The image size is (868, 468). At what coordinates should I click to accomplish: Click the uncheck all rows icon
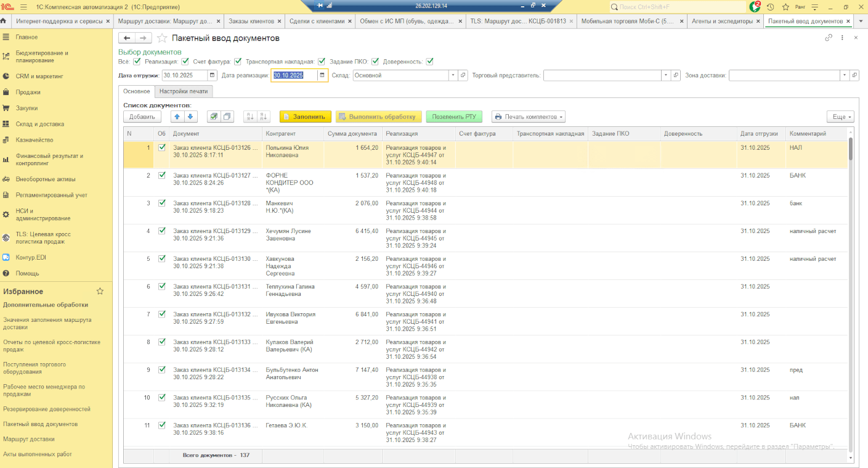(x=227, y=117)
